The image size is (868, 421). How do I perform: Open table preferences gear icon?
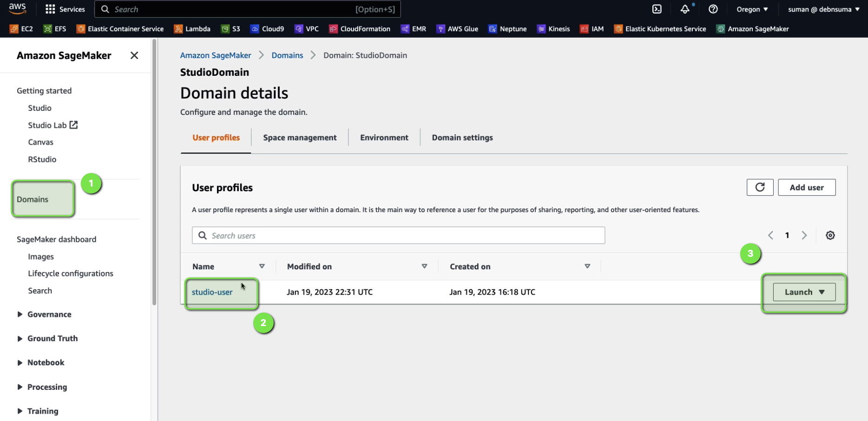(830, 235)
